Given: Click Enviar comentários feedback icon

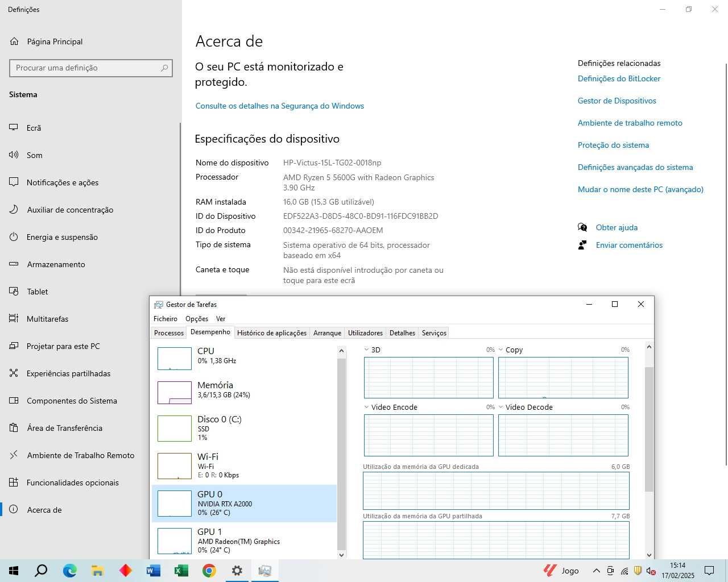Looking at the screenshot, I should click(x=582, y=245).
